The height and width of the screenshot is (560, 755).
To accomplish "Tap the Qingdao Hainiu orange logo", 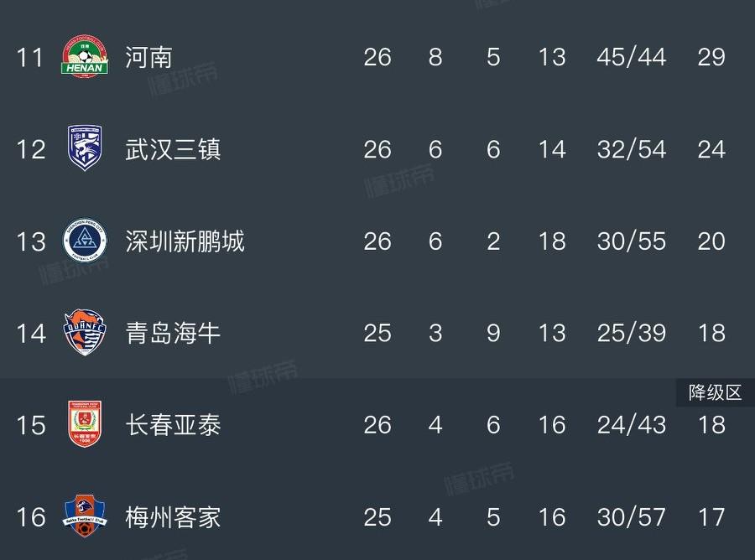I will 85,332.
